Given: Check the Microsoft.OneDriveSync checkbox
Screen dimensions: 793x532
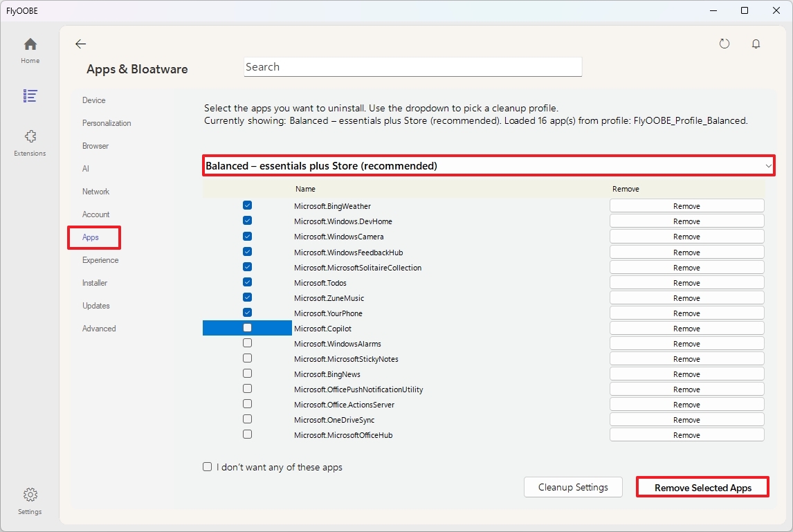Looking at the screenshot, I should (x=248, y=419).
